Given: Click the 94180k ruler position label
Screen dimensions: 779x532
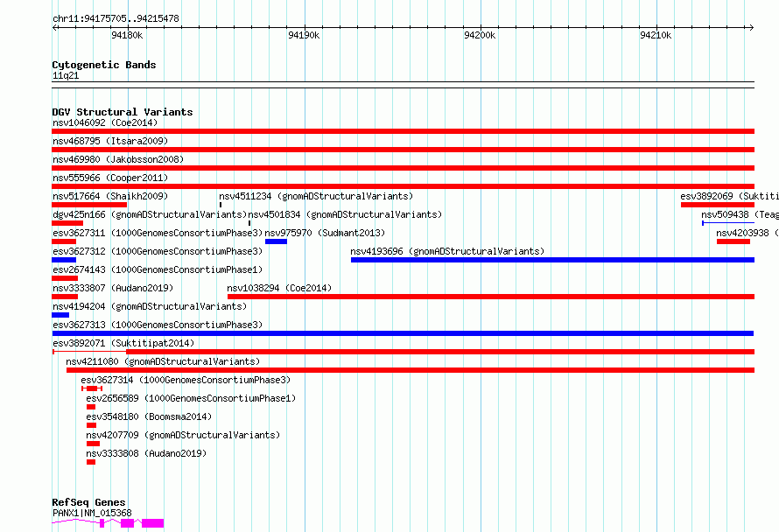Looking at the screenshot, I should (127, 35).
